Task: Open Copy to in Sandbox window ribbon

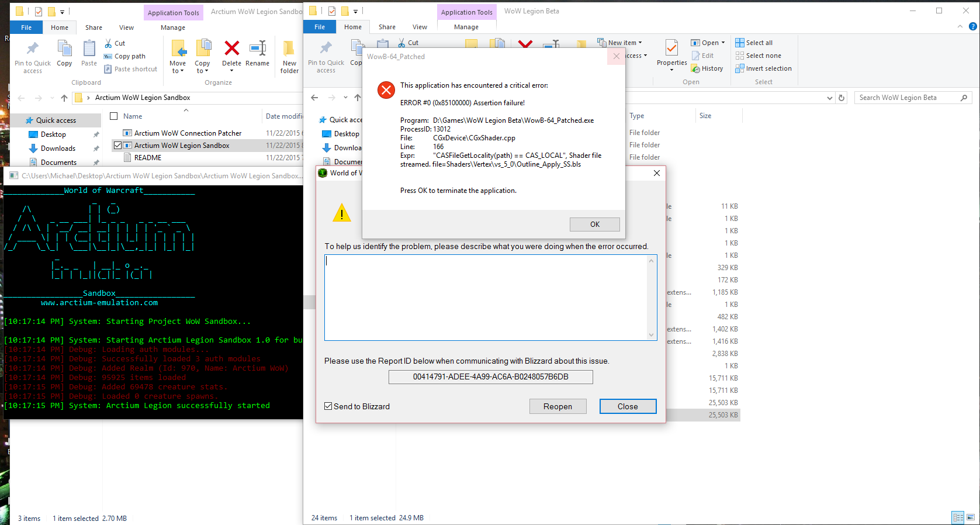Action: [202, 57]
